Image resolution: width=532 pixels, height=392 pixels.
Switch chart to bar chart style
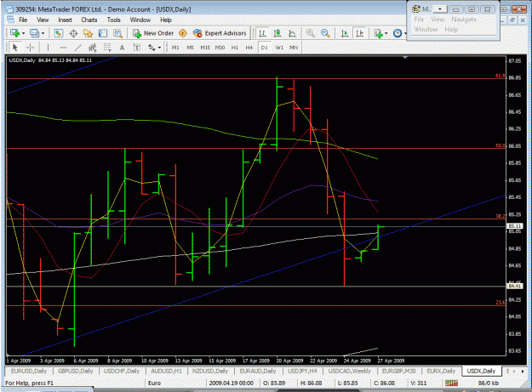coord(262,33)
